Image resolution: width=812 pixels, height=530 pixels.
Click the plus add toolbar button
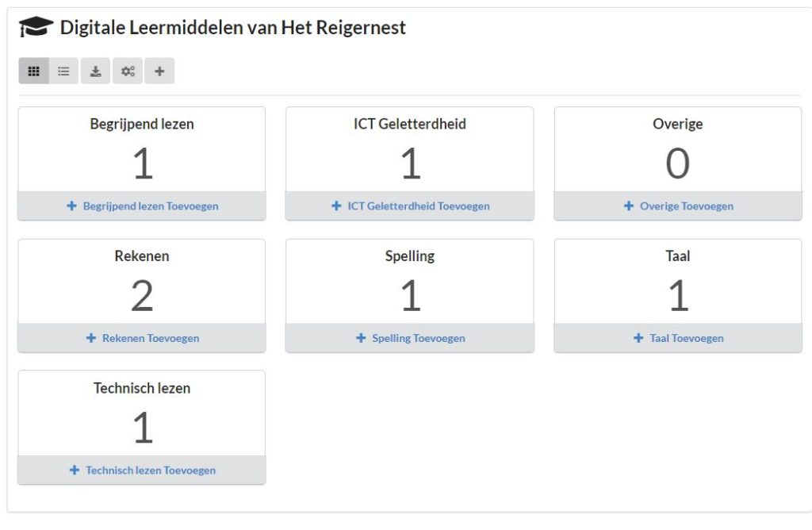pos(159,71)
